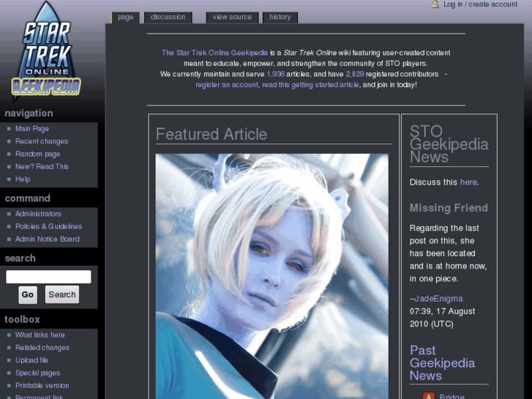
Task: Open read this getting started article link
Action: [310, 85]
